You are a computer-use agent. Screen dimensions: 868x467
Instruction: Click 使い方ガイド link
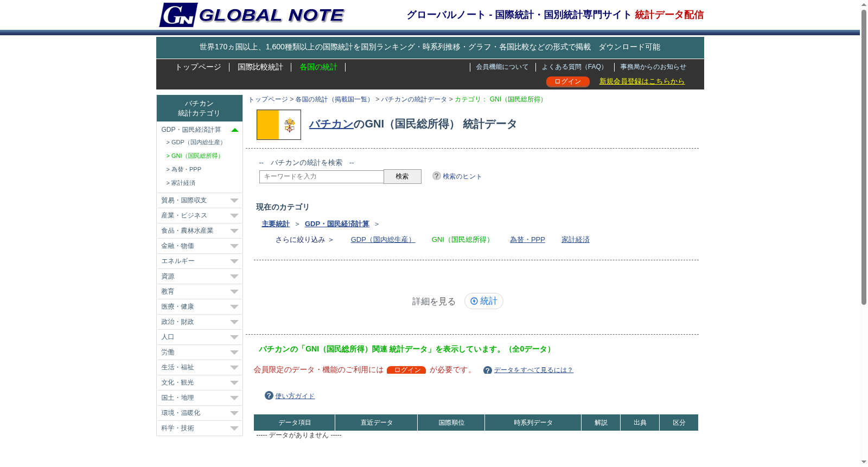295,396
